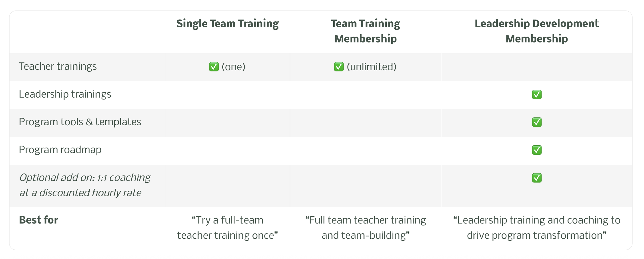Select the Leadership Development Membership header
This screenshot has width=644, height=259.
[x=537, y=31]
